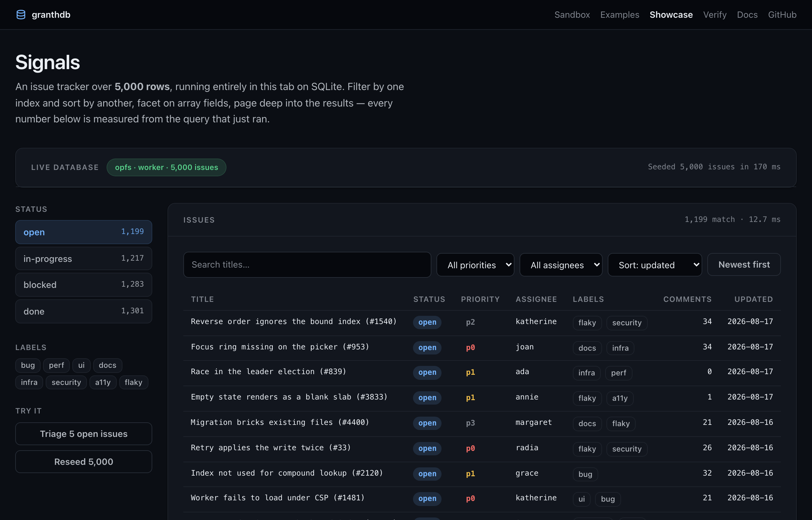Click the 2026-08-16 date in the margaret row
The width and height of the screenshot is (812, 520).
point(750,422)
